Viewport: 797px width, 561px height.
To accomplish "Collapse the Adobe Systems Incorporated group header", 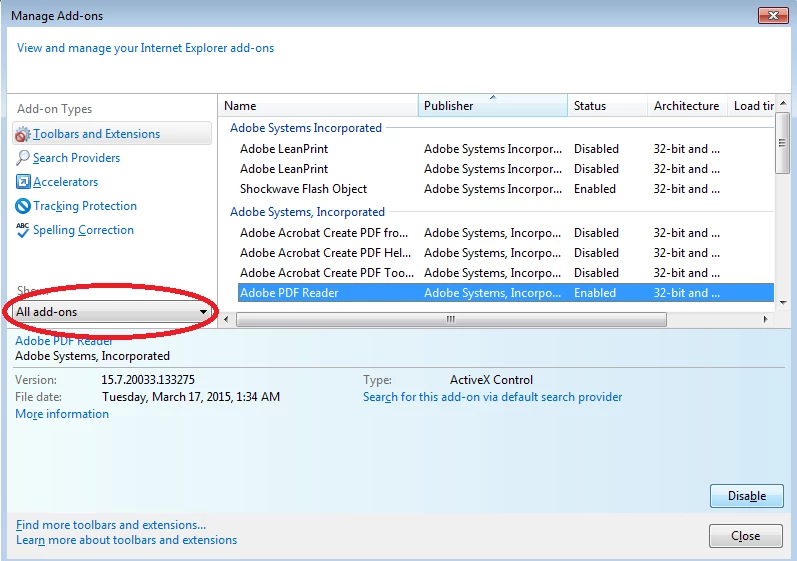I will (x=306, y=128).
